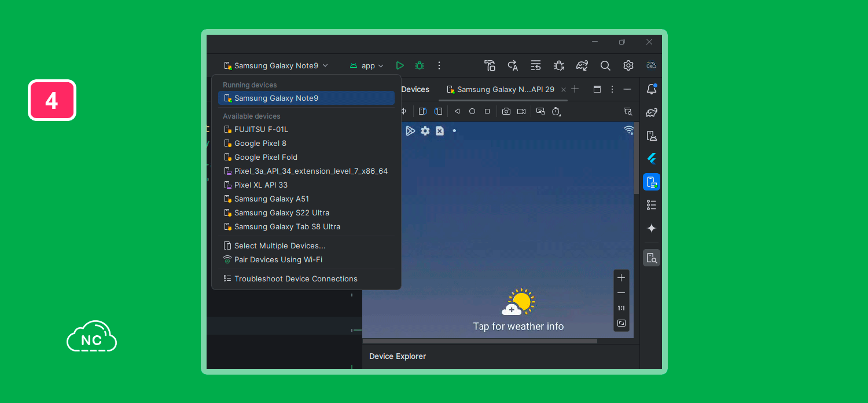Choose Samsung Galaxy S22 Ultra device
Viewport: 868px width, 403px height.
306,213
